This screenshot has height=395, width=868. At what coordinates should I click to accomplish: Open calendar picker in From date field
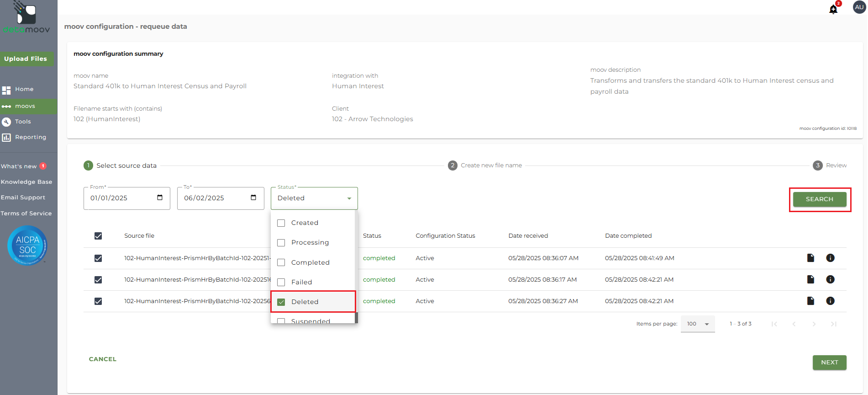(160, 197)
